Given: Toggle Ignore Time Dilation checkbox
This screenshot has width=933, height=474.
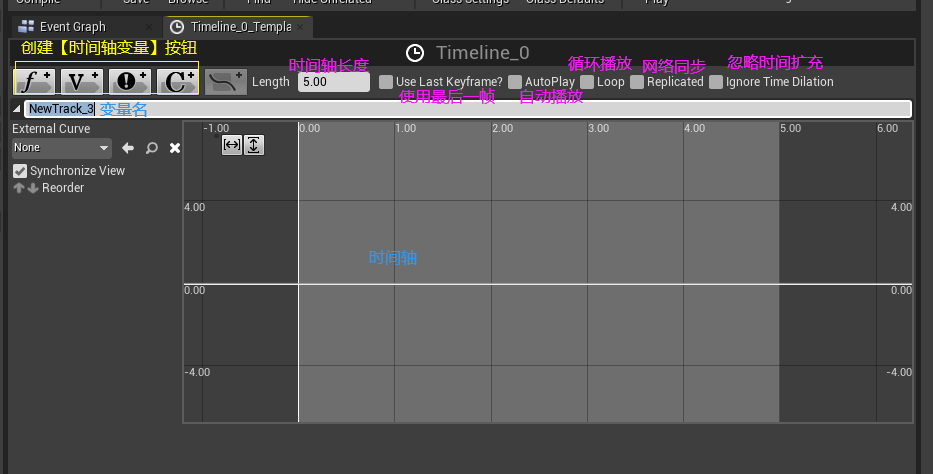Looking at the screenshot, I should click(x=716, y=82).
